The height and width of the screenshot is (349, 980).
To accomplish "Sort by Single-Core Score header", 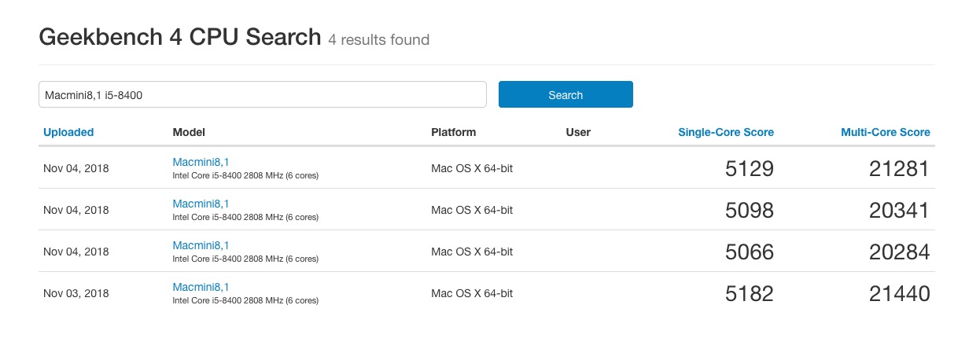I will point(725,132).
